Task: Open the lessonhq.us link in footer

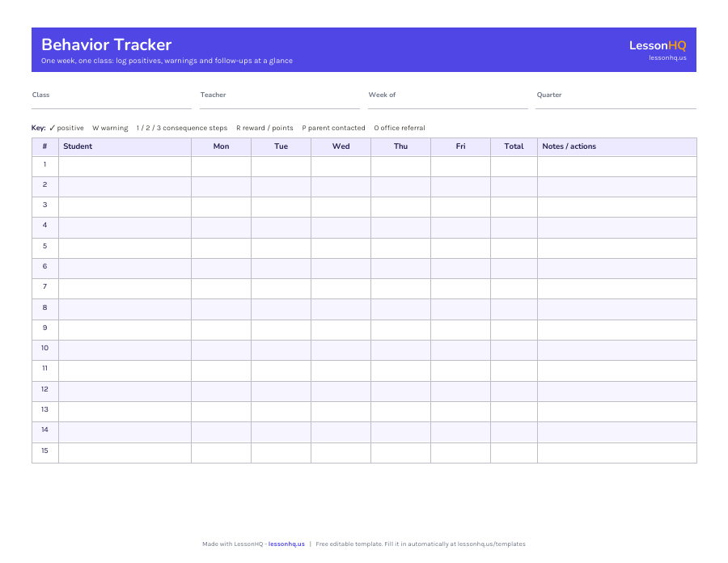Action: [286, 544]
